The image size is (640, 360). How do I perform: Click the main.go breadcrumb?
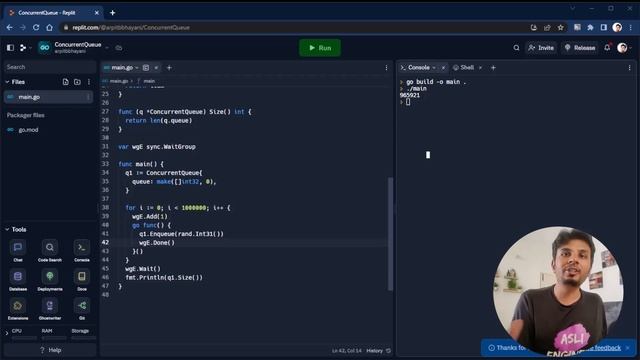(x=118, y=81)
